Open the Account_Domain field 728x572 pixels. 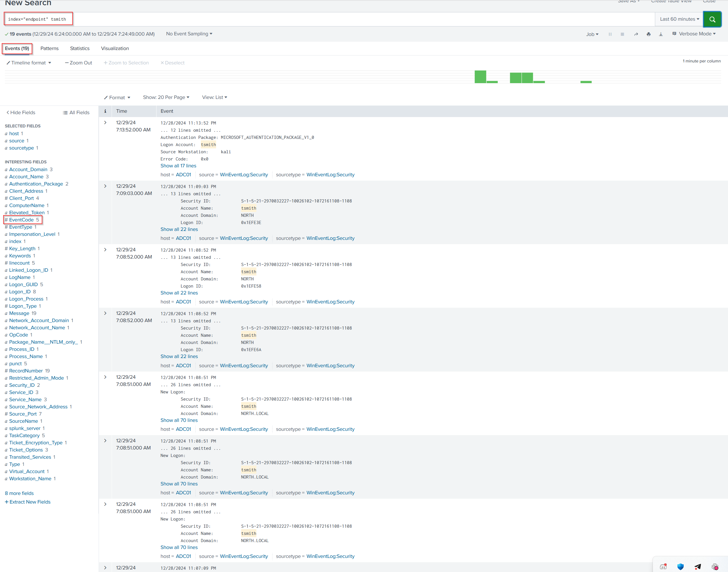(x=28, y=169)
